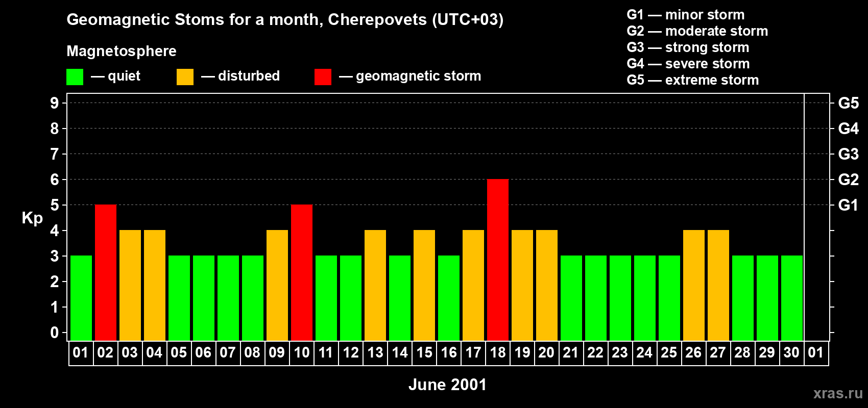Screen dimensions: 868x408
Task: Click date label 06 on the axis
Action: coord(203,353)
